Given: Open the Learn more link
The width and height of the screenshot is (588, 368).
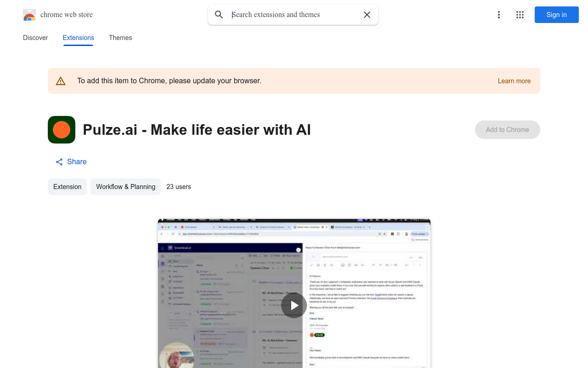Looking at the screenshot, I should [x=514, y=81].
